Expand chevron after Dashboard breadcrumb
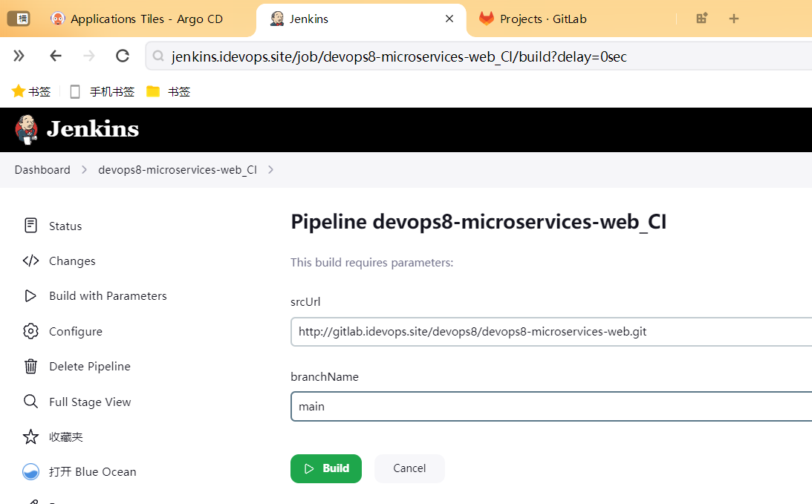Viewport: 812px width, 504px height. pos(84,170)
